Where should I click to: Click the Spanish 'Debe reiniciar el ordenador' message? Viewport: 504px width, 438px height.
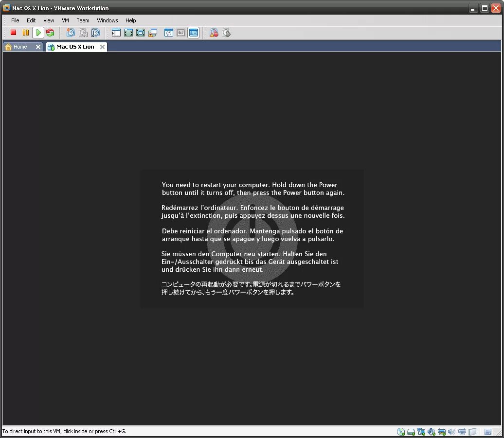pos(252,235)
